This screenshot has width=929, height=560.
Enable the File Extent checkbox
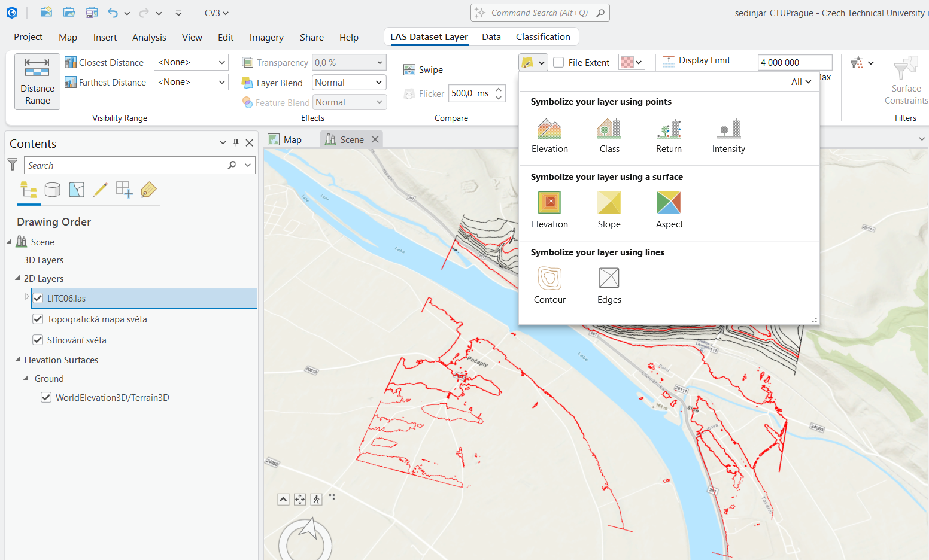tap(558, 62)
